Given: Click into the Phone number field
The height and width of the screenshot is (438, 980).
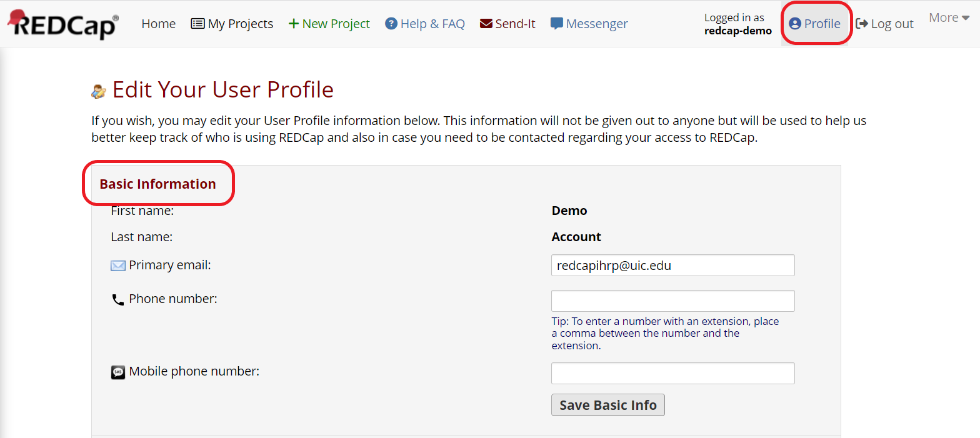Looking at the screenshot, I should coord(672,301).
